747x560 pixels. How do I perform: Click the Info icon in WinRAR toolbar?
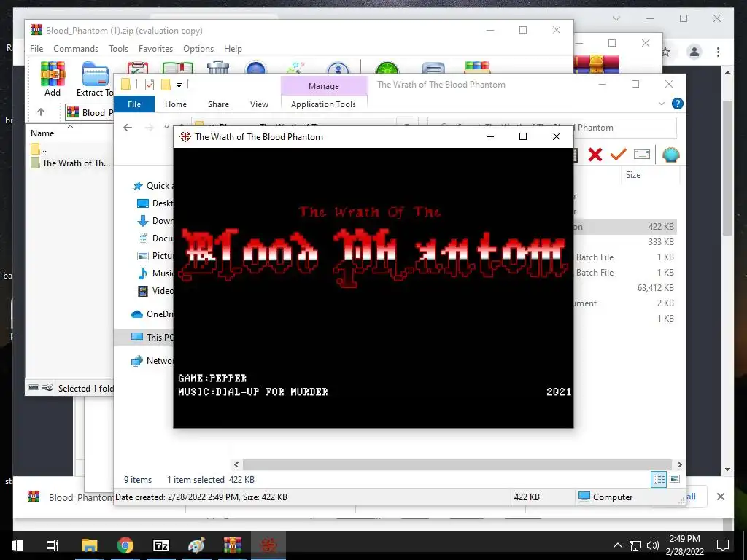338,68
